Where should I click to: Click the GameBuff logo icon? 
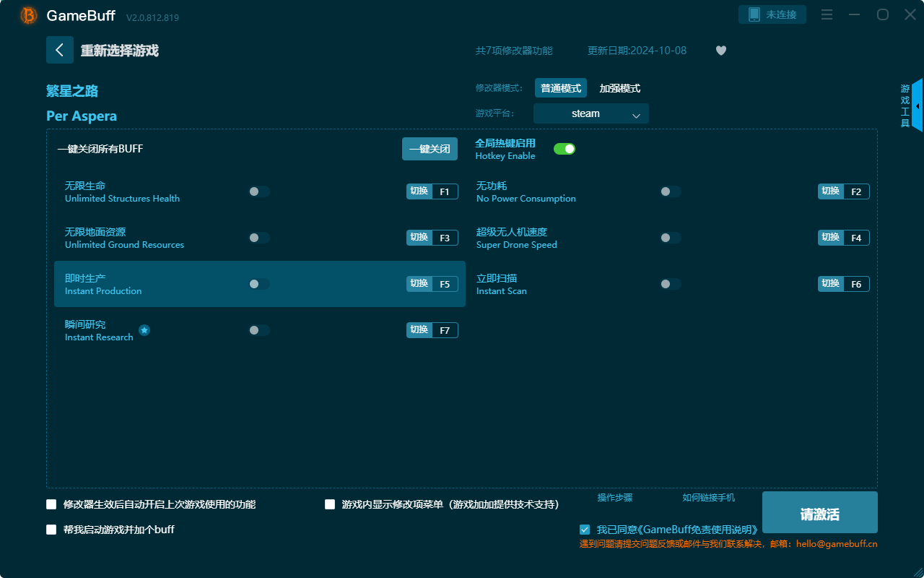pos(29,15)
